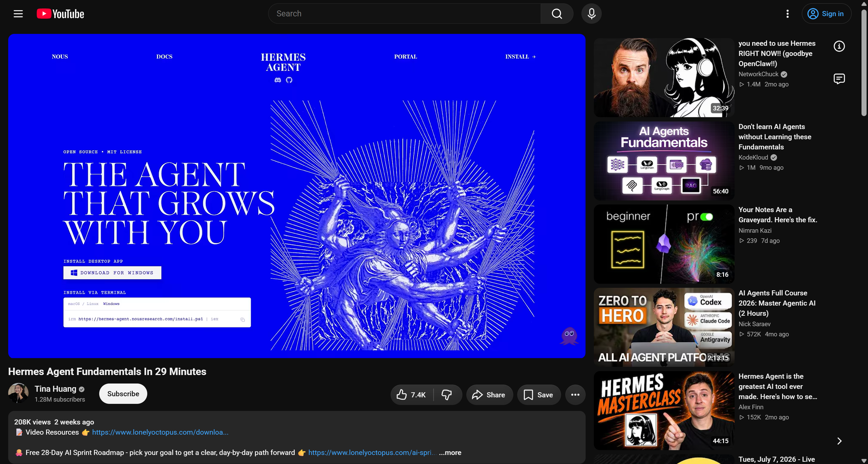Open the comments panel icon
Viewport: 868px width, 464px height.
coord(839,79)
